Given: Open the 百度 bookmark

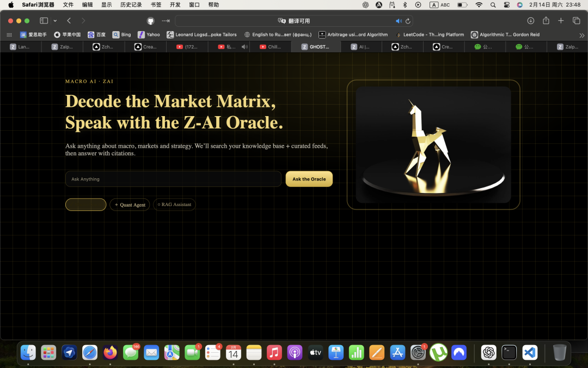Looking at the screenshot, I should (x=96, y=34).
